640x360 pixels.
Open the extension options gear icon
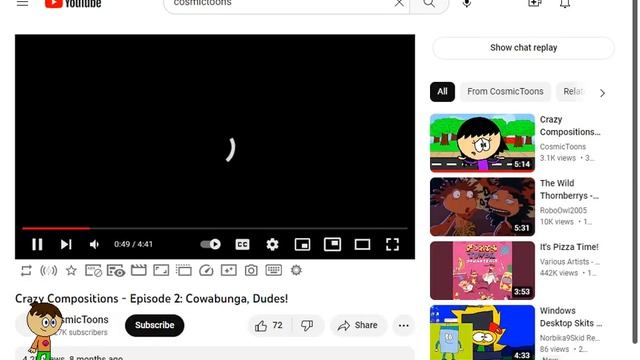(296, 270)
